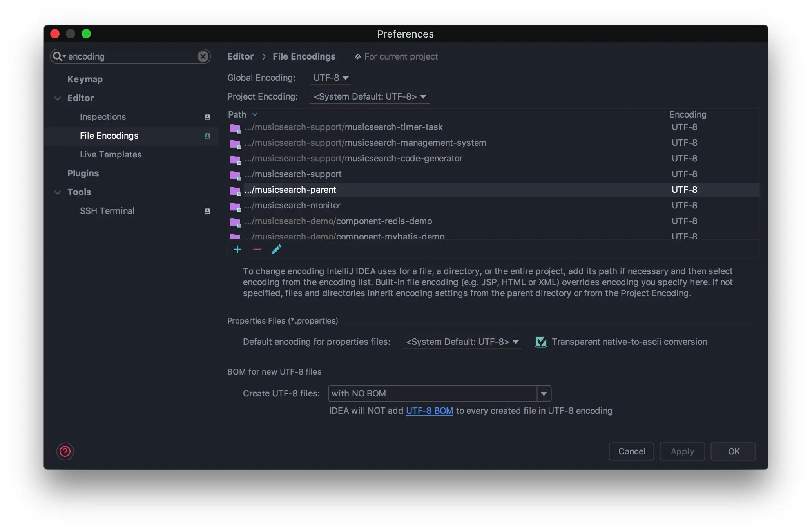Viewport: 812px width, 532px height.
Task: Click the search magnifier history icon
Action: tap(59, 56)
